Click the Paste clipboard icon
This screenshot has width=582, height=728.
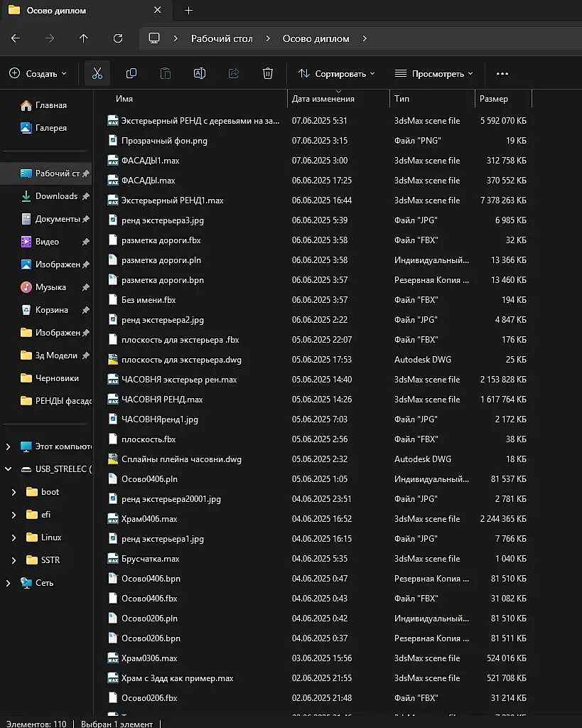(166, 73)
